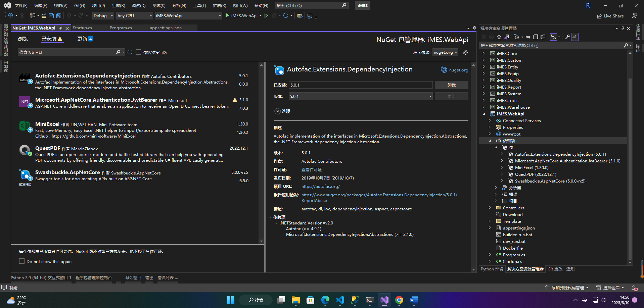This screenshot has height=308, width=644.
Task: Switch to the 更新 Updates tab
Action: point(85,39)
